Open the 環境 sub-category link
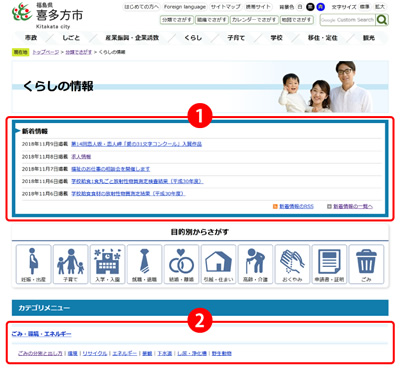This screenshot has width=400, height=370. 72,353
